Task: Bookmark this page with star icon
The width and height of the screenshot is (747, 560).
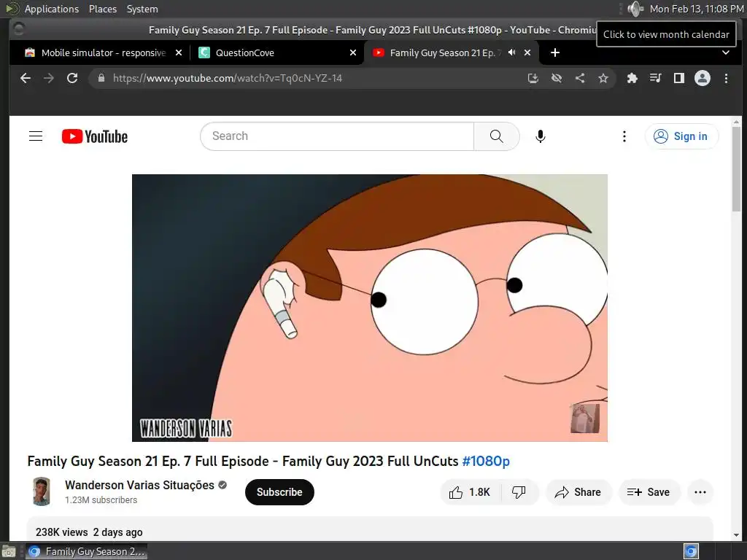Action: click(x=603, y=78)
